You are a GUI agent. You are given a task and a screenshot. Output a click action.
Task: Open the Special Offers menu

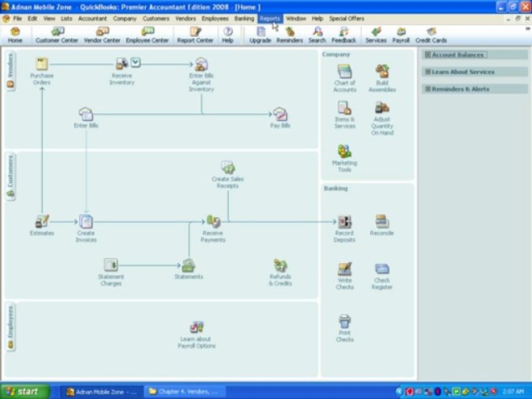point(346,18)
